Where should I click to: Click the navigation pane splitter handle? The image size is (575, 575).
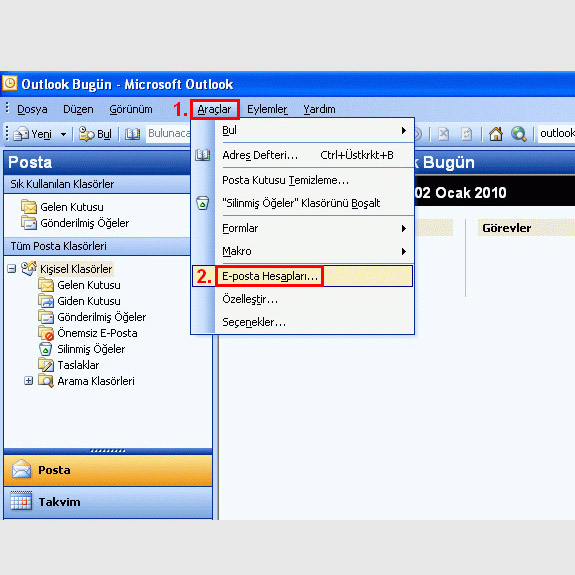pos(108,451)
